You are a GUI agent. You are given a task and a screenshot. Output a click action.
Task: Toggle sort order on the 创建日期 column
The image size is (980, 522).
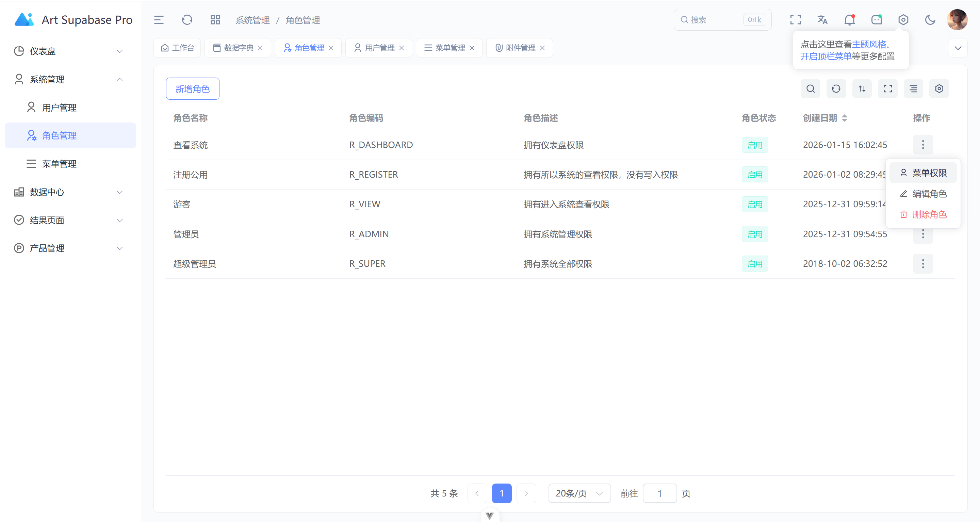(845, 118)
